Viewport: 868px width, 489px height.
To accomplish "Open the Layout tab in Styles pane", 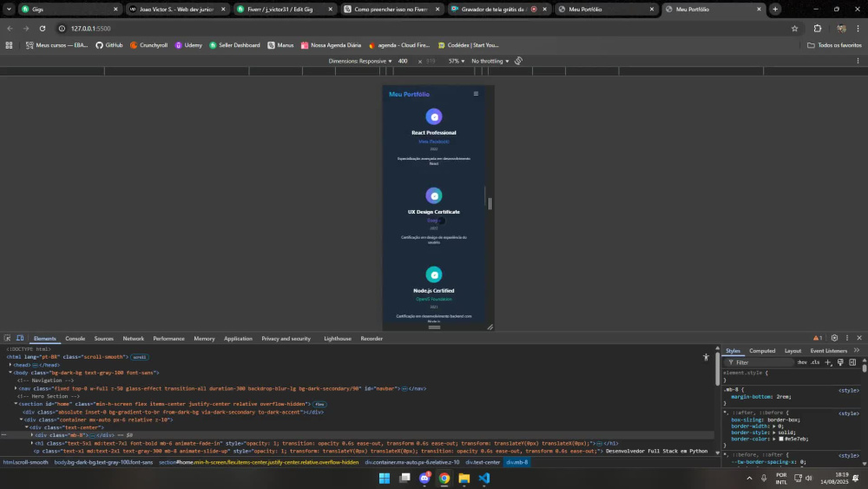I will point(792,351).
